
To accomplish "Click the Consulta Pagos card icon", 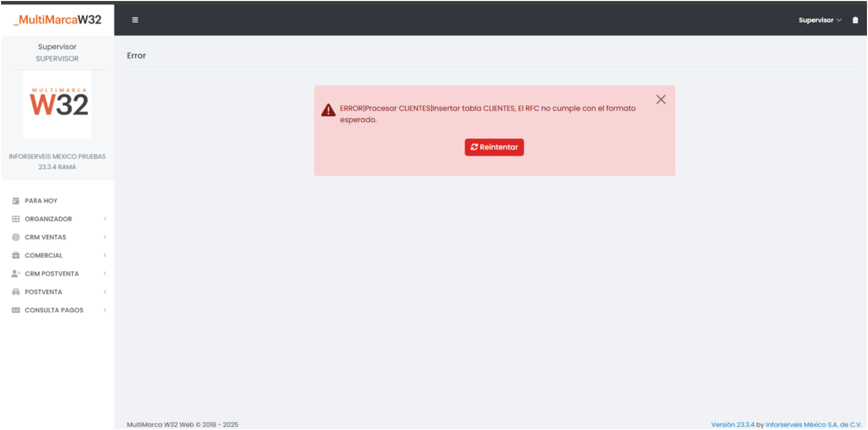I will 16,310.
